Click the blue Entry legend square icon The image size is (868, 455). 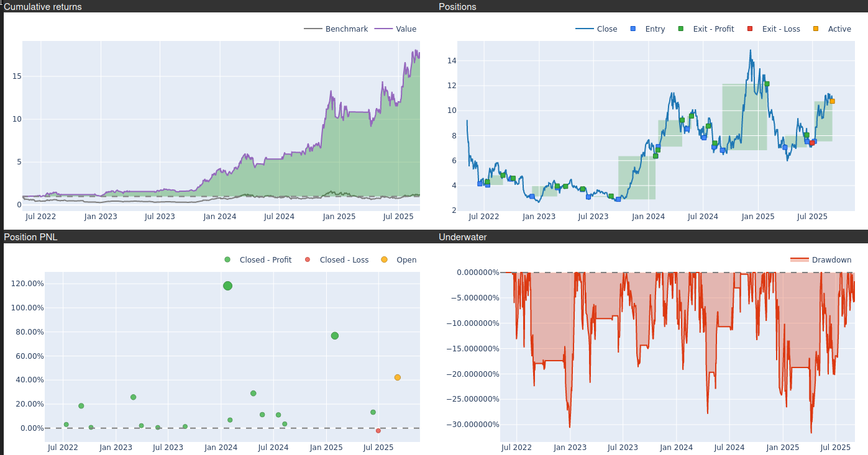coord(633,29)
